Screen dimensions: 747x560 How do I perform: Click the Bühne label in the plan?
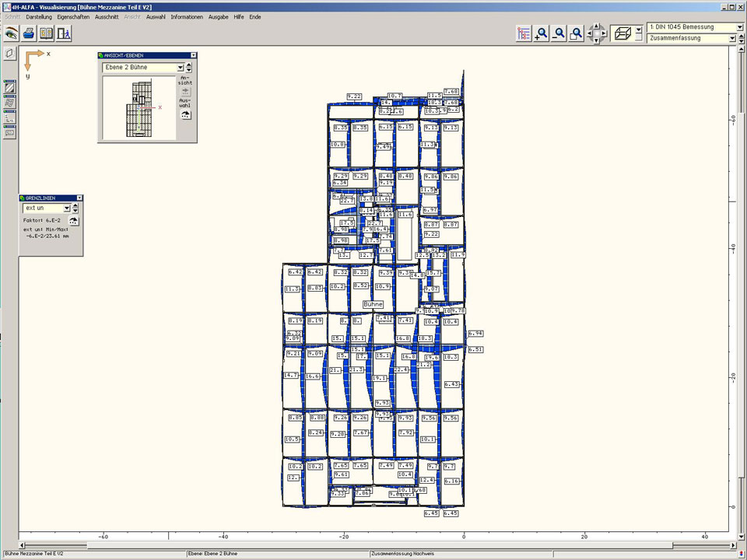(373, 304)
